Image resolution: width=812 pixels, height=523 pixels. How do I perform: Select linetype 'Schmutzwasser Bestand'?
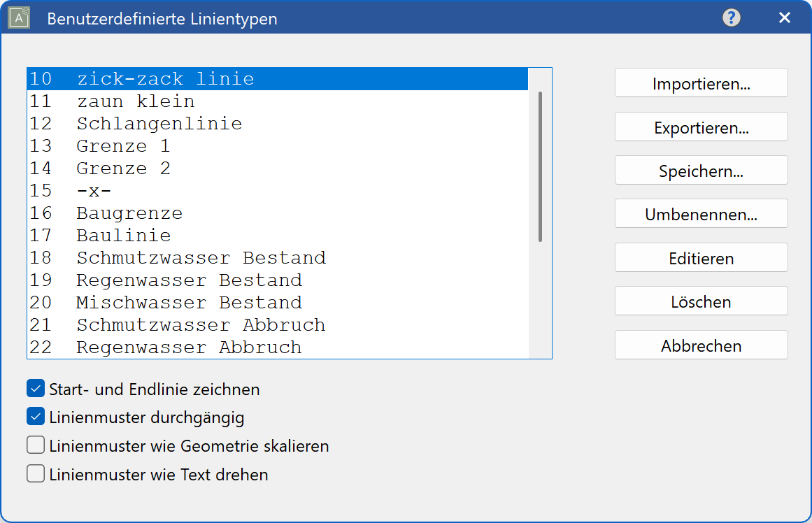point(201,257)
